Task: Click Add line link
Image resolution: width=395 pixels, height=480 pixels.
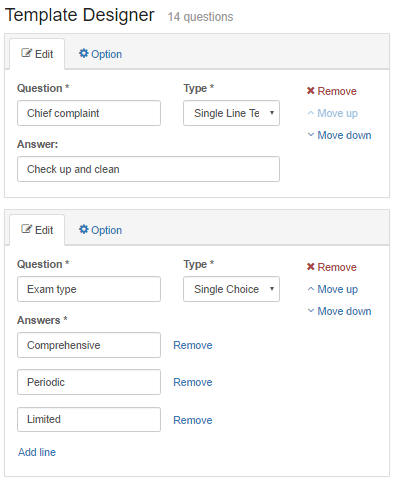Action: (x=37, y=452)
